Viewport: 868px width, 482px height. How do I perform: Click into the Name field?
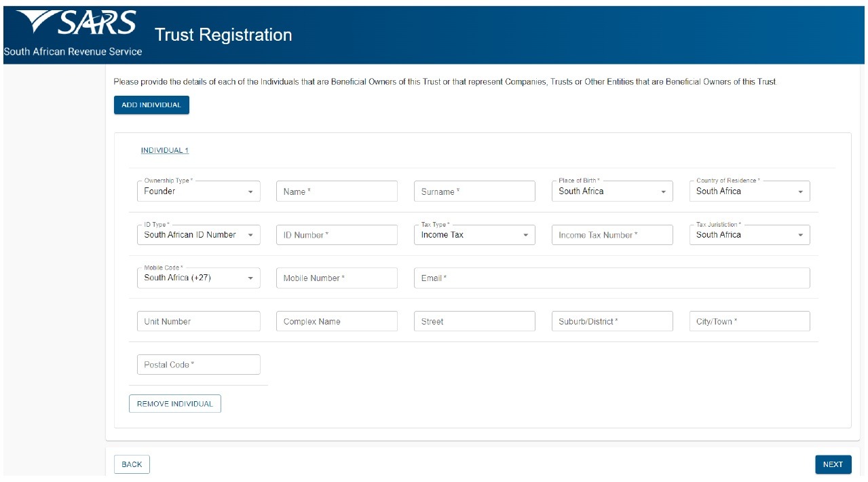pos(337,191)
